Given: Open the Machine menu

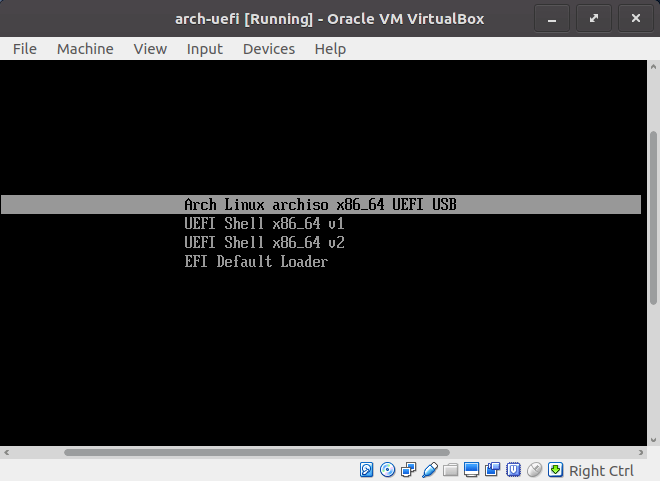Looking at the screenshot, I should 85,48.
